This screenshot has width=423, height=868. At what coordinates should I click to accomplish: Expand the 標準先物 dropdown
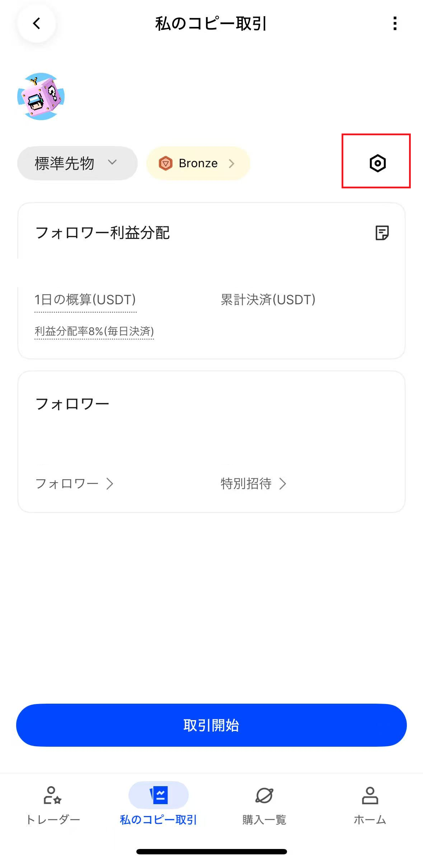pyautogui.click(x=77, y=163)
